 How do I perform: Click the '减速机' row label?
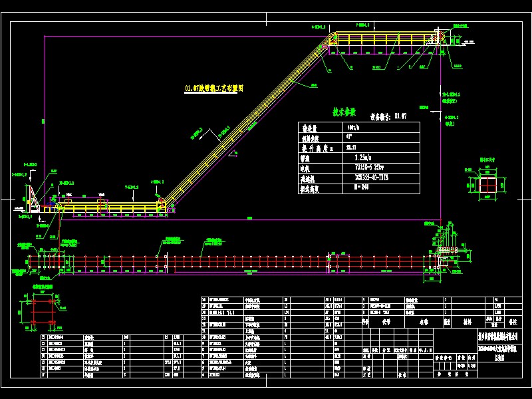(307, 179)
